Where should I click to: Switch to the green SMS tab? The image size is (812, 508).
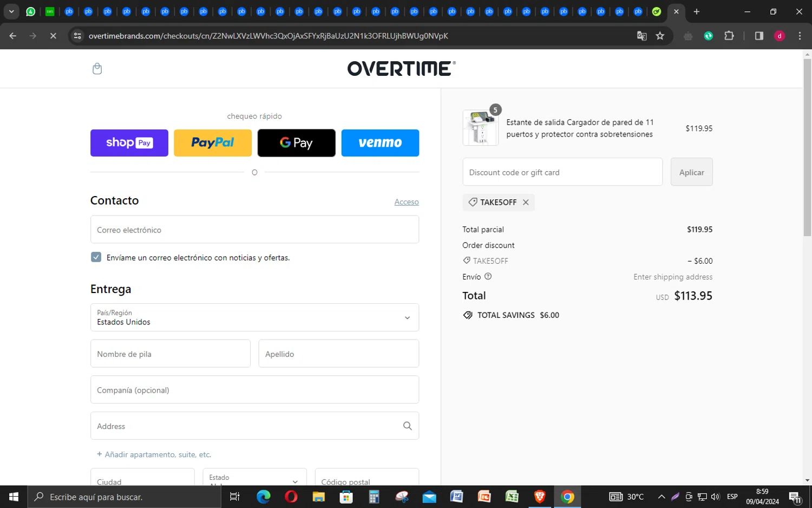50,11
